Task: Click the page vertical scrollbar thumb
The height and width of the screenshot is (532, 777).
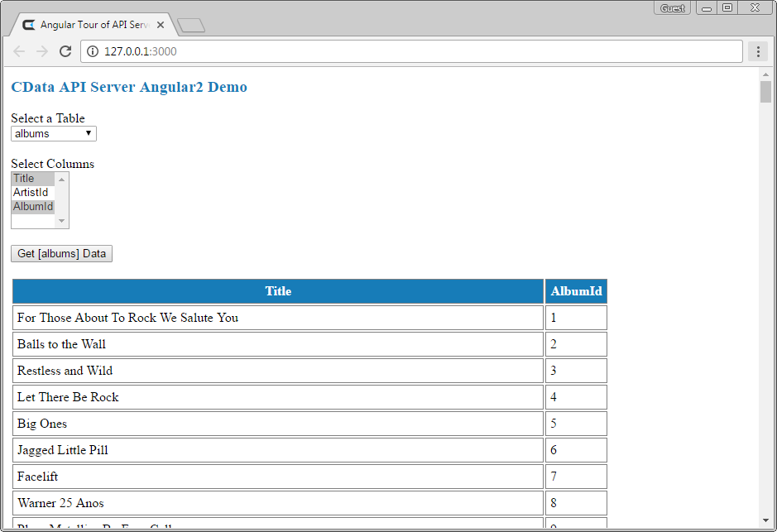Action: pyautogui.click(x=765, y=92)
